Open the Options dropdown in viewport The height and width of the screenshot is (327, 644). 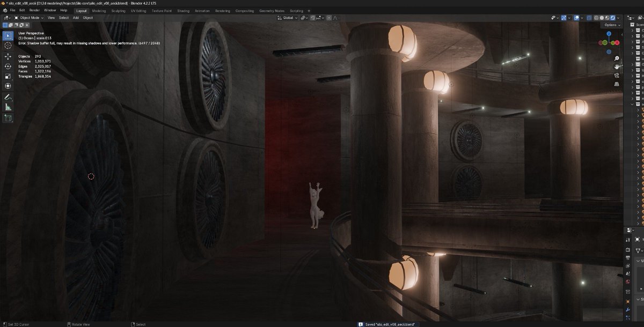click(x=612, y=25)
